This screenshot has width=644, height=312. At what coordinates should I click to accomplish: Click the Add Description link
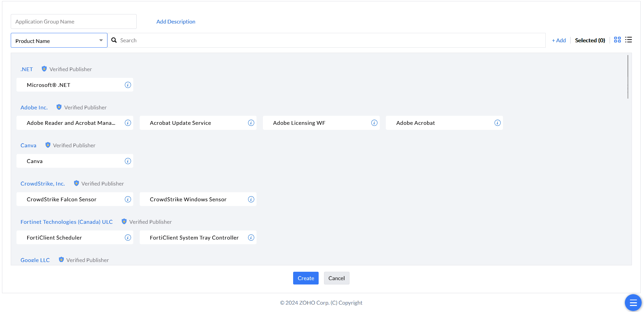(x=176, y=21)
